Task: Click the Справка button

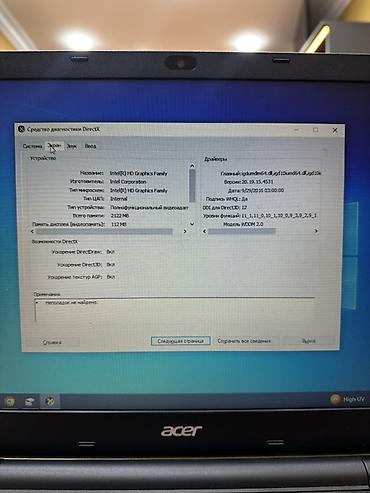Action: point(52,342)
